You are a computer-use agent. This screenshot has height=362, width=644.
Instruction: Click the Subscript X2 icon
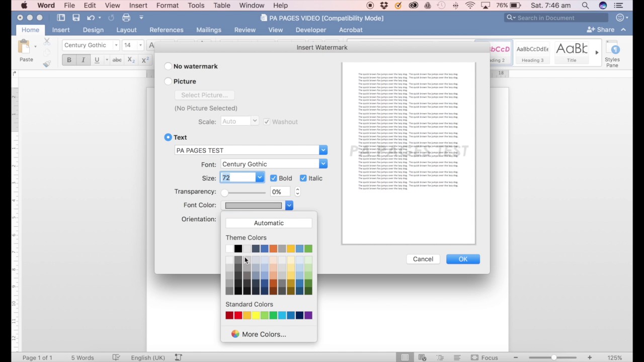point(131,60)
